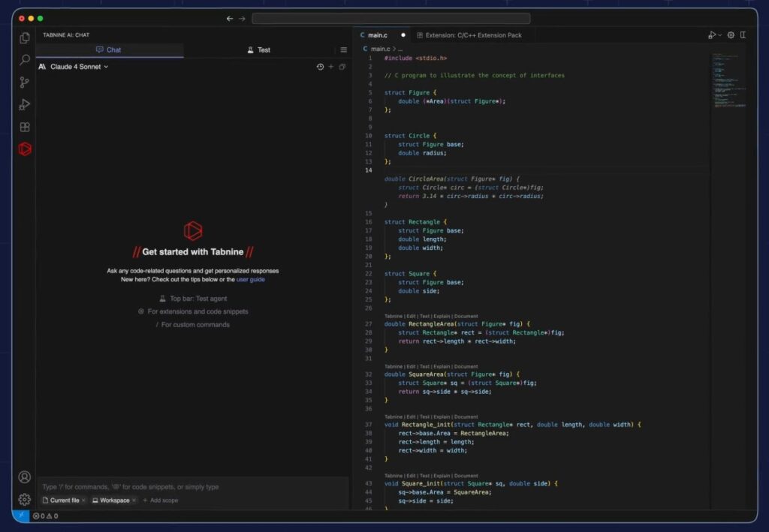
Task: Click the 'double radius;' code line
Action: tap(422, 153)
